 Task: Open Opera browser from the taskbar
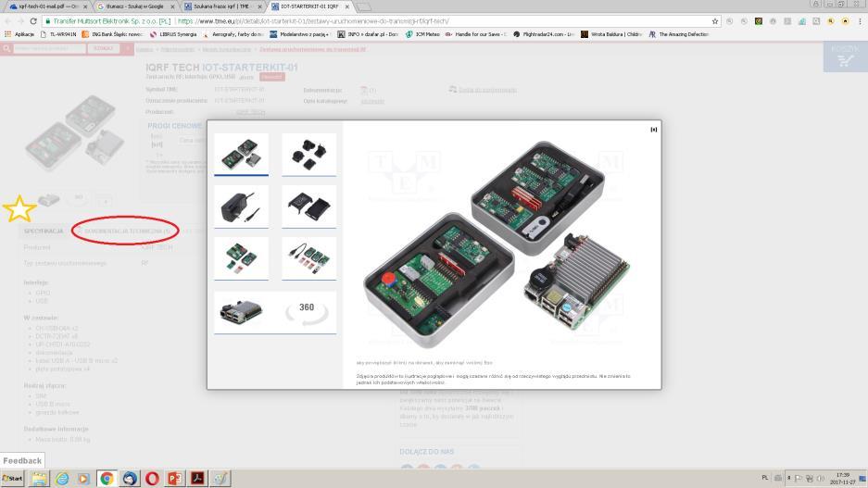(152, 479)
